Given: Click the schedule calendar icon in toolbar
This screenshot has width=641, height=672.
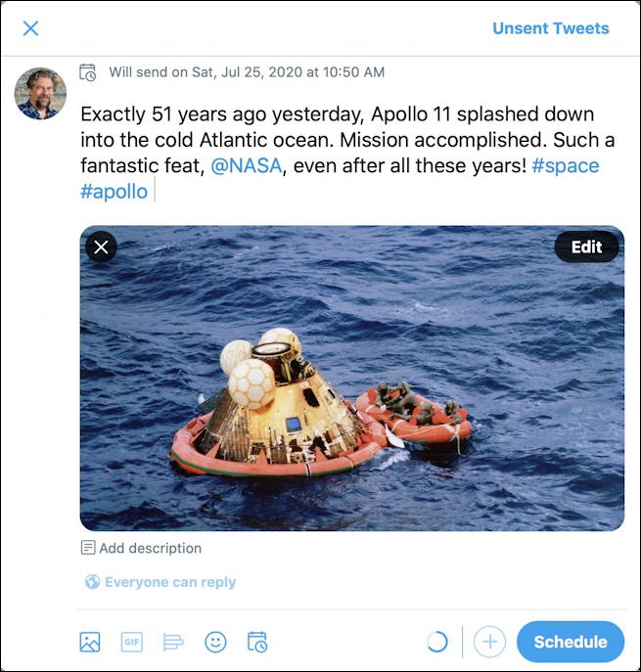Looking at the screenshot, I should 257,643.
